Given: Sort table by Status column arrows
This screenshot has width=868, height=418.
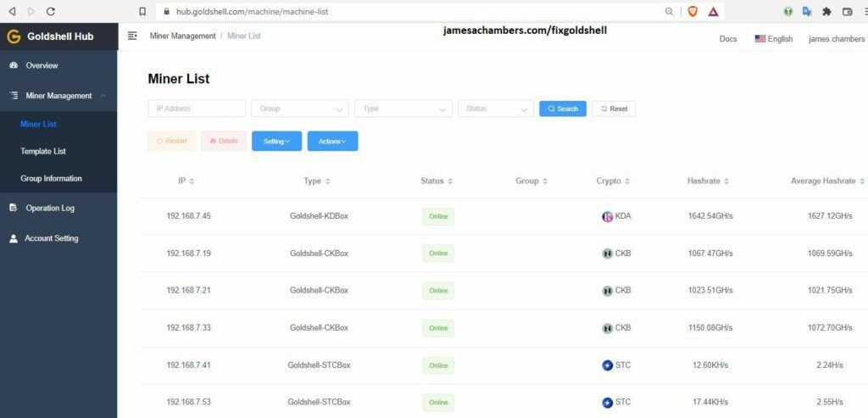Looking at the screenshot, I should [x=450, y=181].
